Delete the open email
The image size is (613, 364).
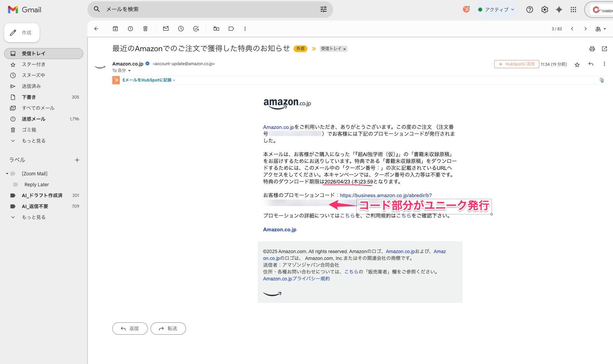click(x=145, y=29)
